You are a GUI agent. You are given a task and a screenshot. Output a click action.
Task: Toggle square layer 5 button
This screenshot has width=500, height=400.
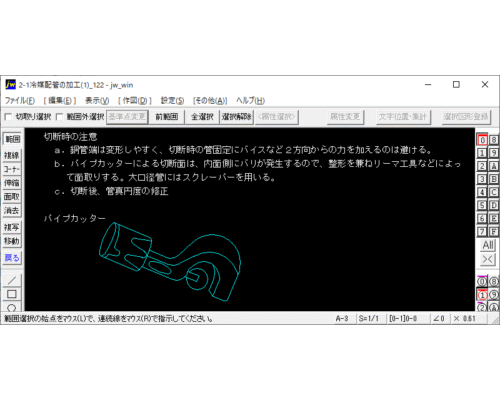[x=482, y=205]
